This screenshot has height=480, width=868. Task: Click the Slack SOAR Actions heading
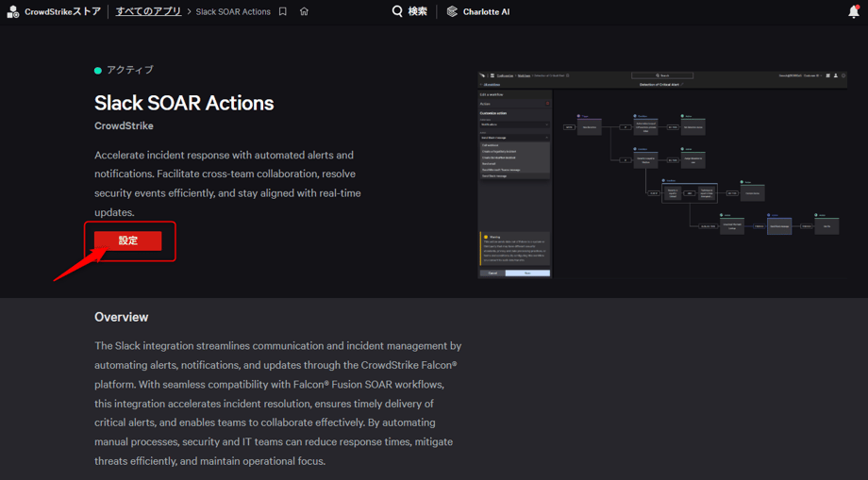184,103
